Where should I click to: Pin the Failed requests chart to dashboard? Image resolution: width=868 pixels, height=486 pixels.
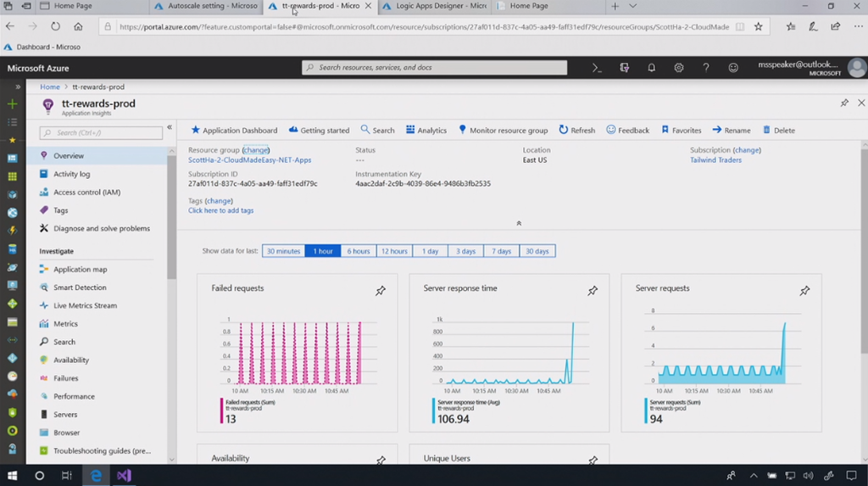[381, 291]
